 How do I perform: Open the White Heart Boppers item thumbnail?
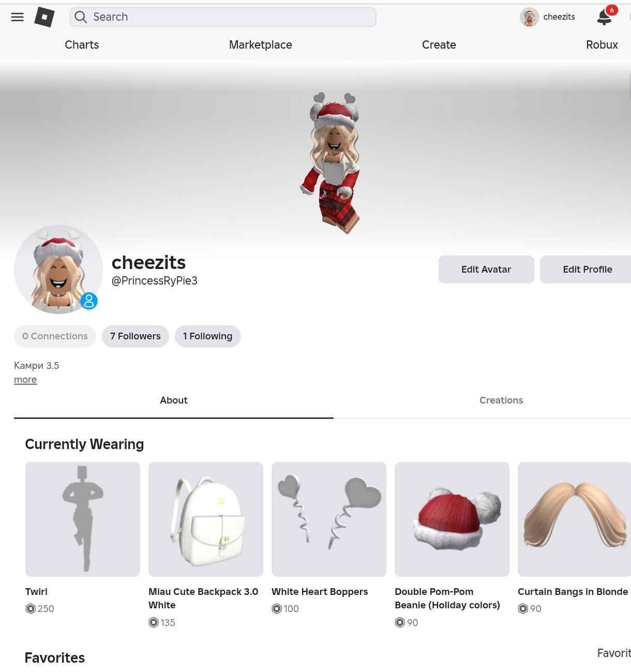click(x=329, y=519)
